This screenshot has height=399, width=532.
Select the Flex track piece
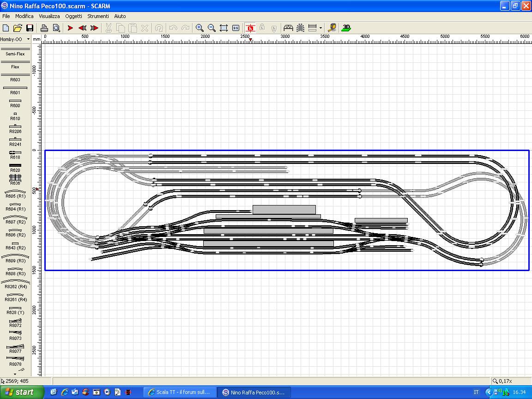15,65
